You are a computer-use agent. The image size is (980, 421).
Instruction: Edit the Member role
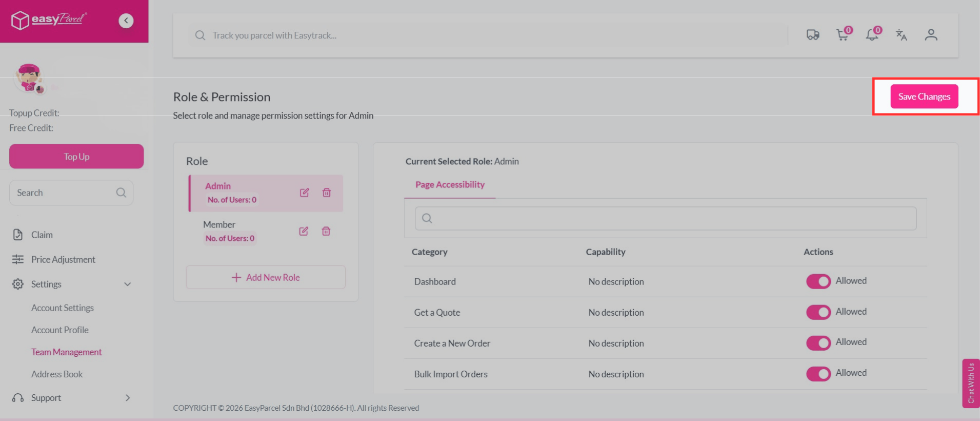point(304,231)
